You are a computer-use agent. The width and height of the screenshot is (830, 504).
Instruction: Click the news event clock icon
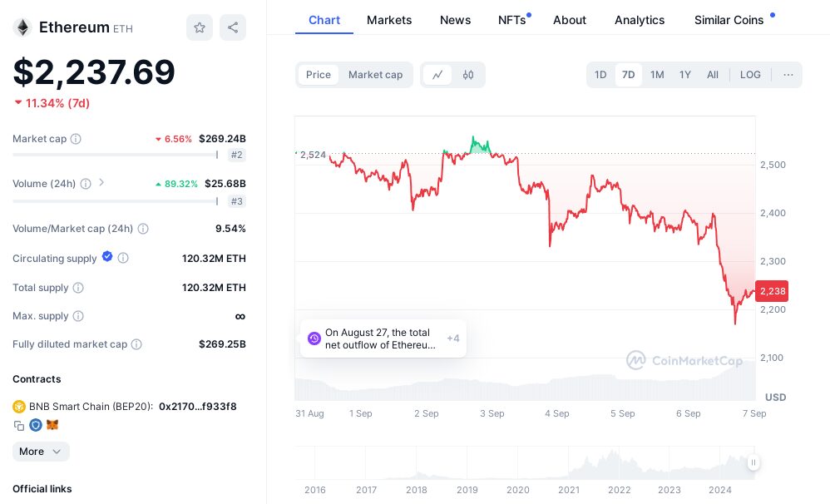pos(314,338)
